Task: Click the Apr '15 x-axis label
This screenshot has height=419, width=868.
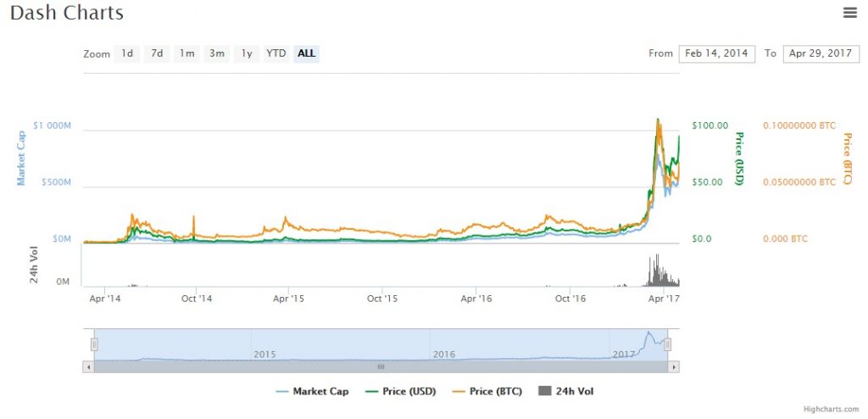Action: pyautogui.click(x=289, y=299)
